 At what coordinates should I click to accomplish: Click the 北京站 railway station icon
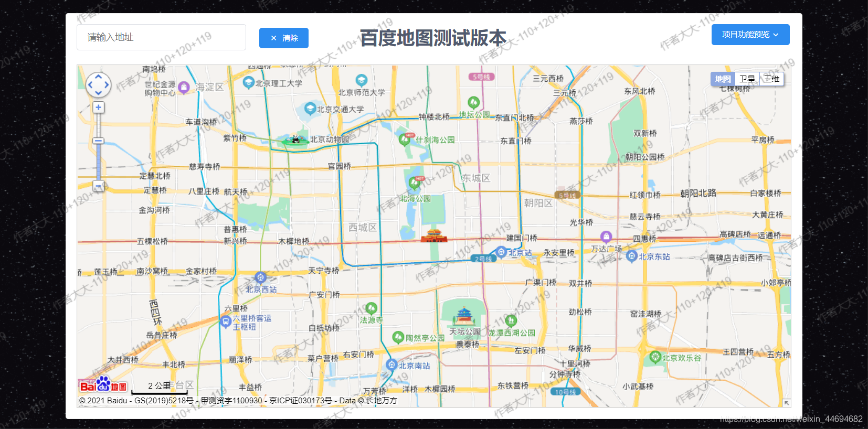pyautogui.click(x=501, y=252)
